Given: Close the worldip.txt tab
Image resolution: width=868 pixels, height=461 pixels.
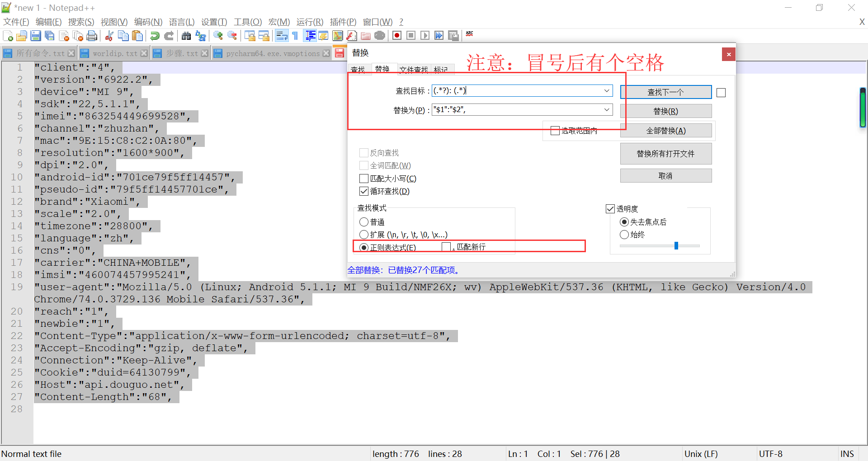Looking at the screenshot, I should [144, 53].
